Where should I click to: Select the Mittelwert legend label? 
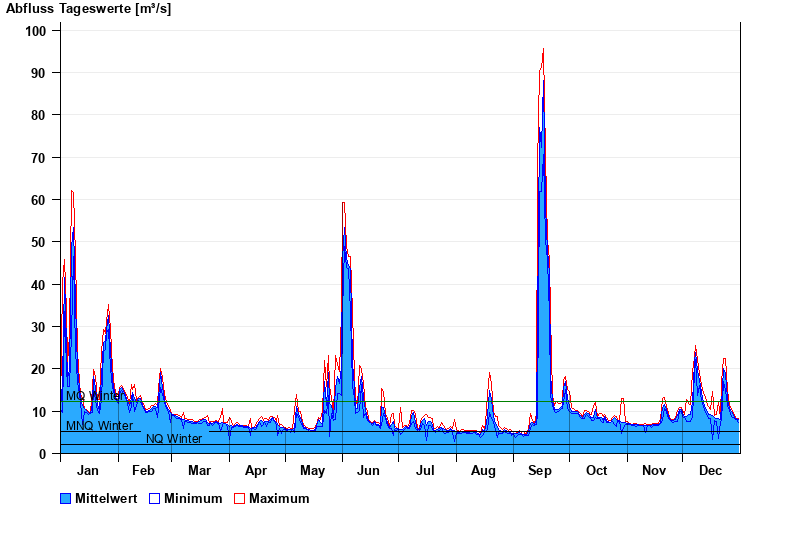(x=106, y=499)
